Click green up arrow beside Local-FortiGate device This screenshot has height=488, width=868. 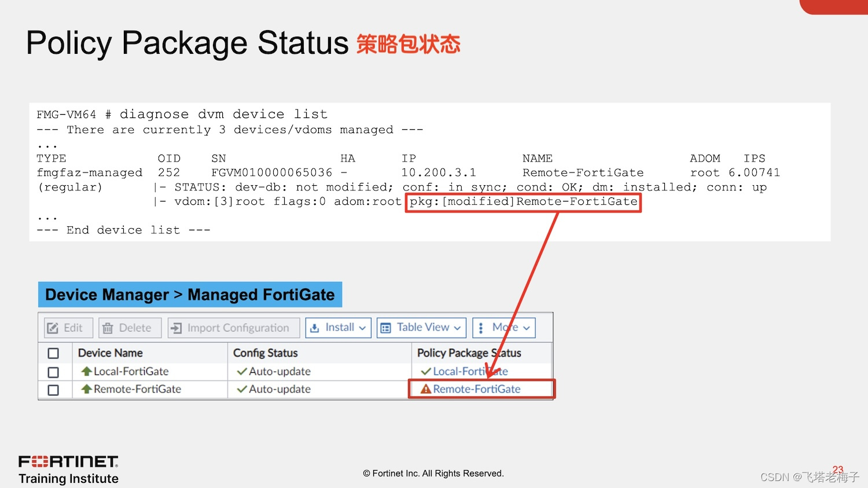[86, 371]
